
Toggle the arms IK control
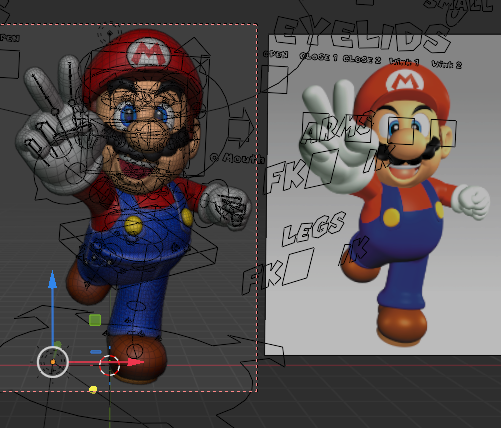point(378,159)
